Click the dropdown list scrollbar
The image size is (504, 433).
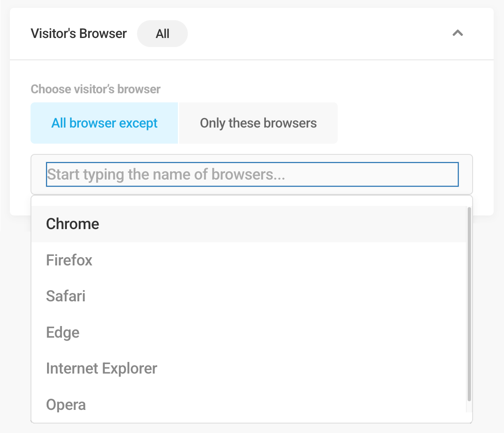[469, 304]
